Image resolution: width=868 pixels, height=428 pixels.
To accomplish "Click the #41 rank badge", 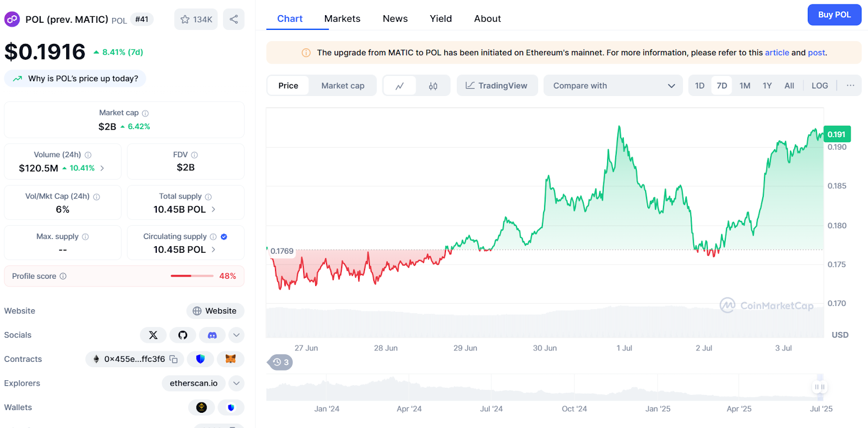I will 142,20.
